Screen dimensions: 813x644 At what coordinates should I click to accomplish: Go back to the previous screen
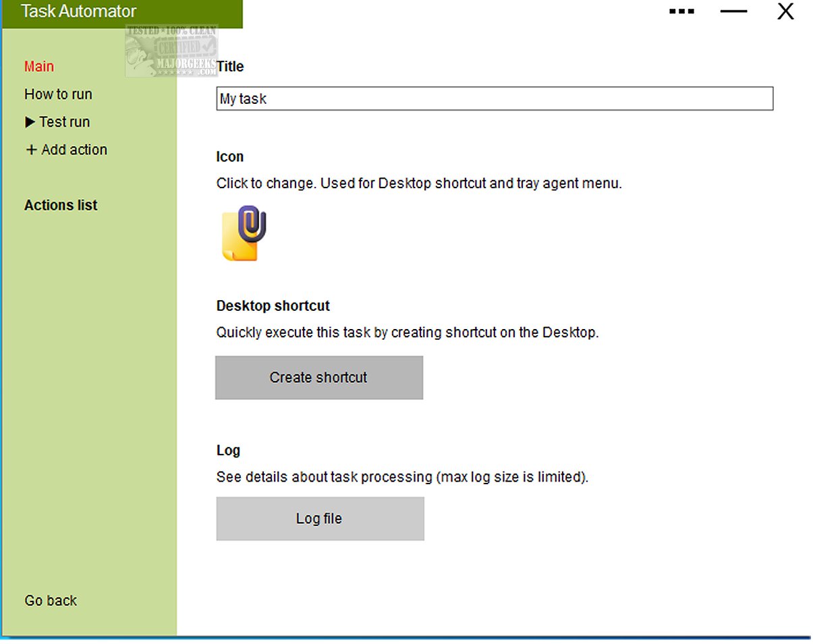click(x=50, y=600)
